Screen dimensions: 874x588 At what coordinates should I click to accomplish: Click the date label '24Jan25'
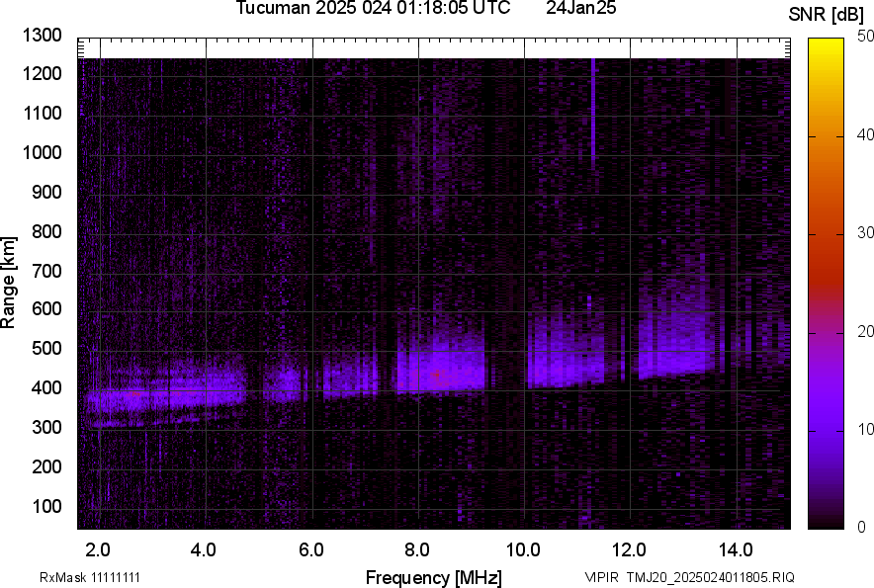click(580, 8)
